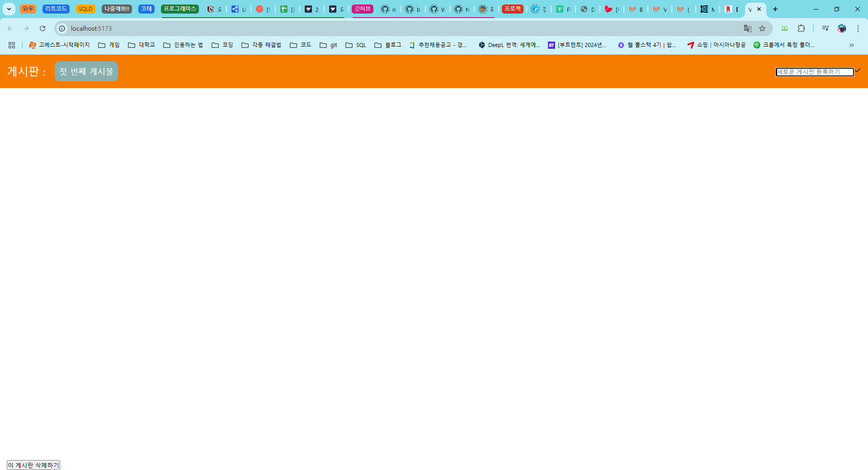Open the 아시아나항공 쇼핑 bookmark

(x=717, y=45)
